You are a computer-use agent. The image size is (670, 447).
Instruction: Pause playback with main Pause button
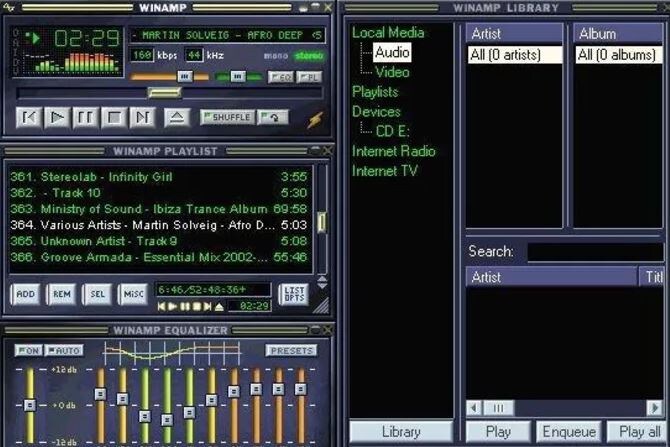click(x=85, y=117)
